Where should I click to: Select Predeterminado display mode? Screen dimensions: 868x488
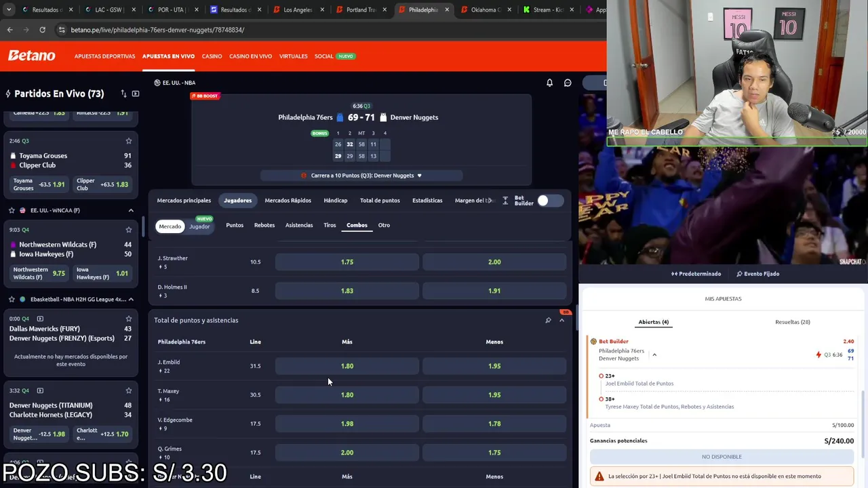[x=696, y=274]
